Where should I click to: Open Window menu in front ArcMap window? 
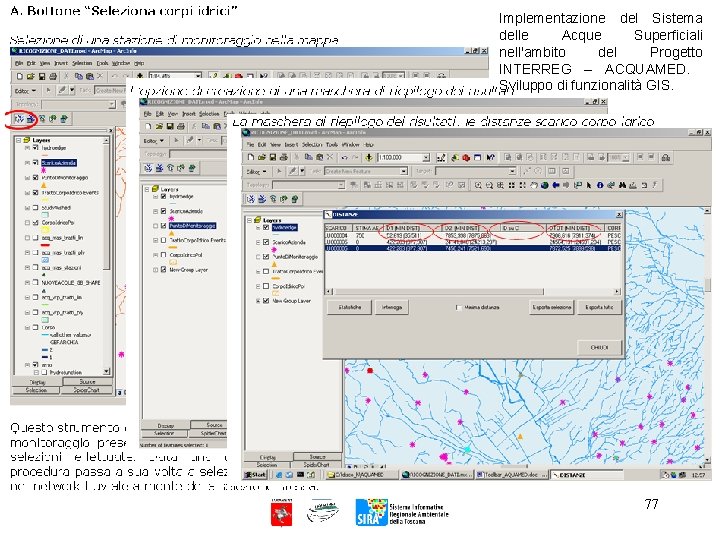point(351,145)
